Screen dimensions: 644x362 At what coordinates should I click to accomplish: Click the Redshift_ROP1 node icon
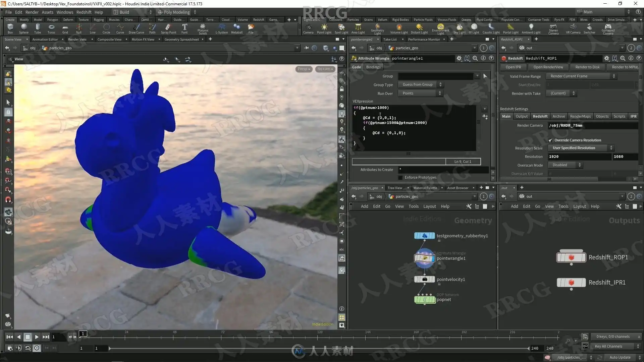pyautogui.click(x=571, y=257)
